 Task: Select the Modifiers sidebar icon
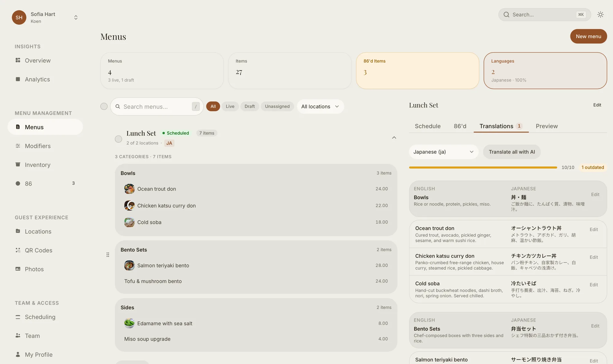click(x=18, y=146)
